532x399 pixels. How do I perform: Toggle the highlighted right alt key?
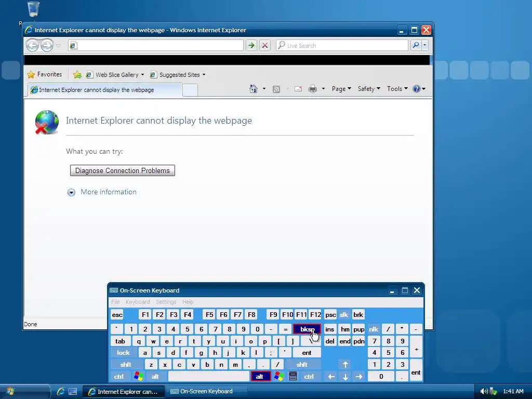click(261, 377)
